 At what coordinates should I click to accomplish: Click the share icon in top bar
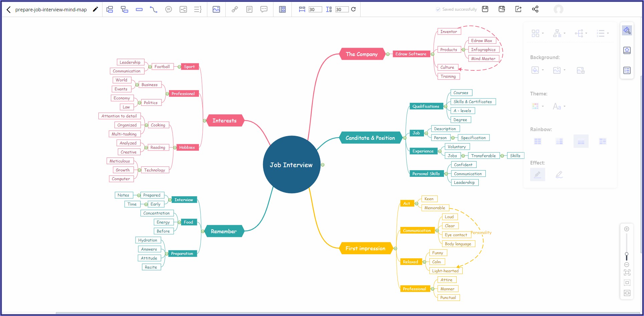(x=535, y=9)
